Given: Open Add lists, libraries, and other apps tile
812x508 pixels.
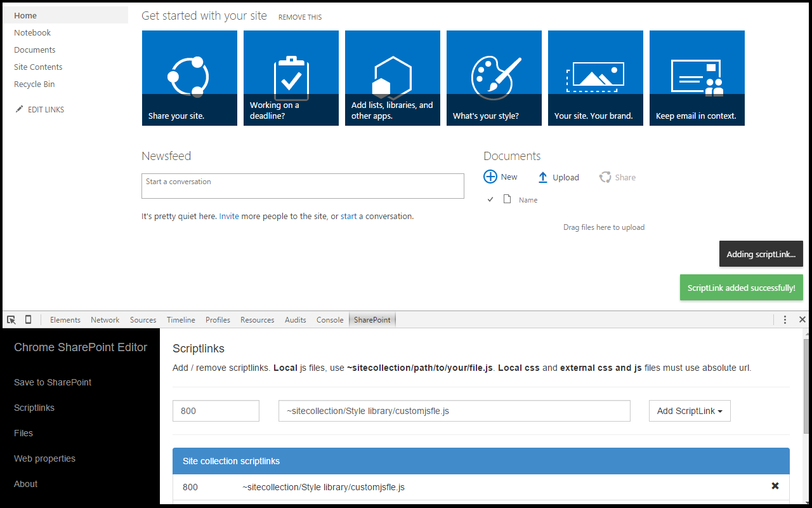Looking at the screenshot, I should [393, 78].
